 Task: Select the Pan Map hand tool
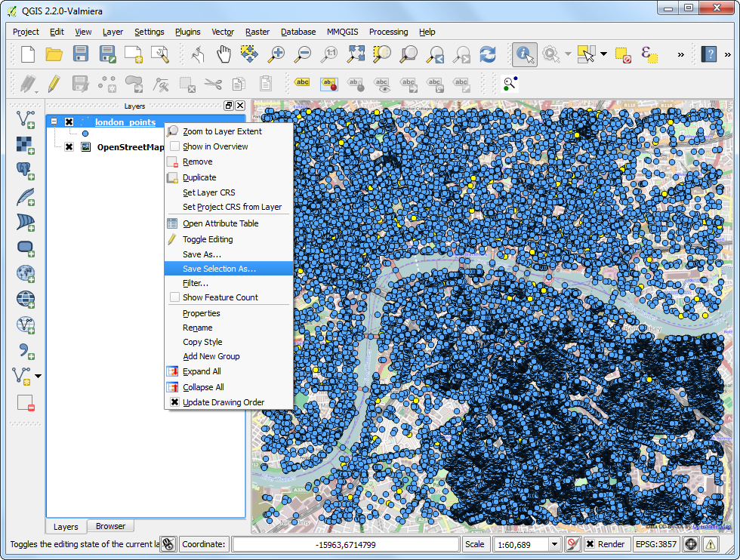(x=224, y=54)
